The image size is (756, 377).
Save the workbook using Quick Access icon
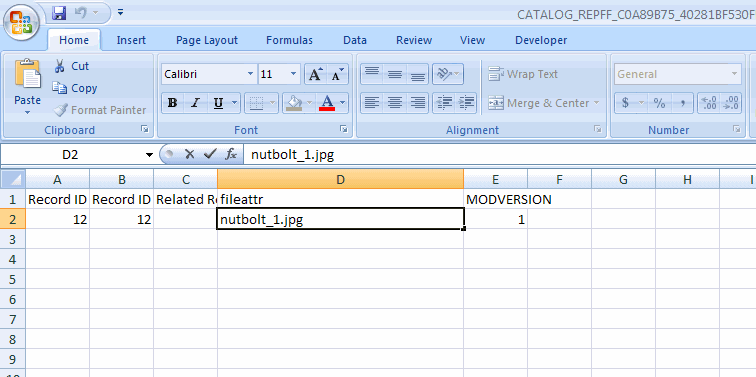[x=59, y=13]
